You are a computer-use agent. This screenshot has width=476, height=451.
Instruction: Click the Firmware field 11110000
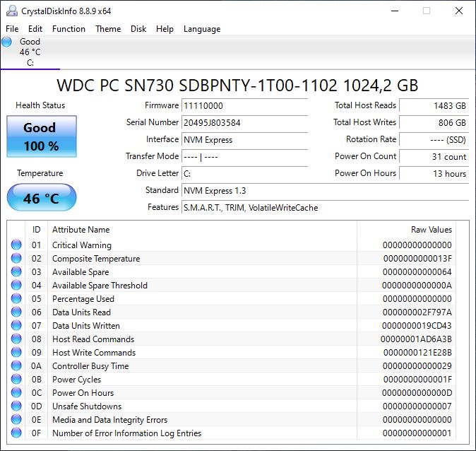[x=244, y=106]
